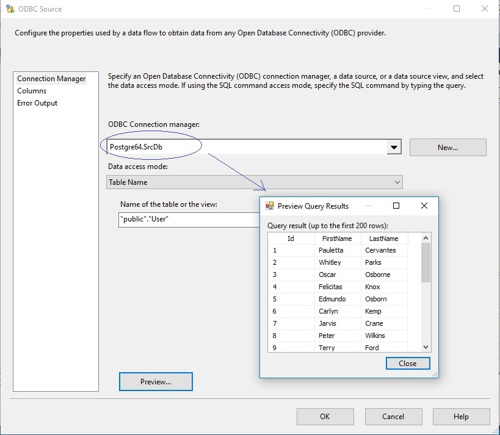
Task: Maximize the Preview Query Results window
Action: (x=396, y=206)
